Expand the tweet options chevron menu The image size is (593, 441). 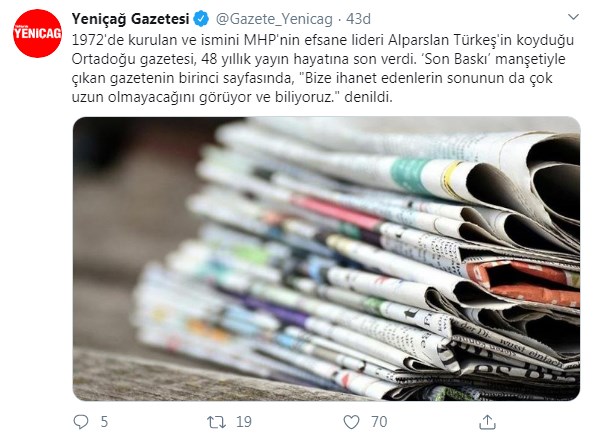[574, 17]
